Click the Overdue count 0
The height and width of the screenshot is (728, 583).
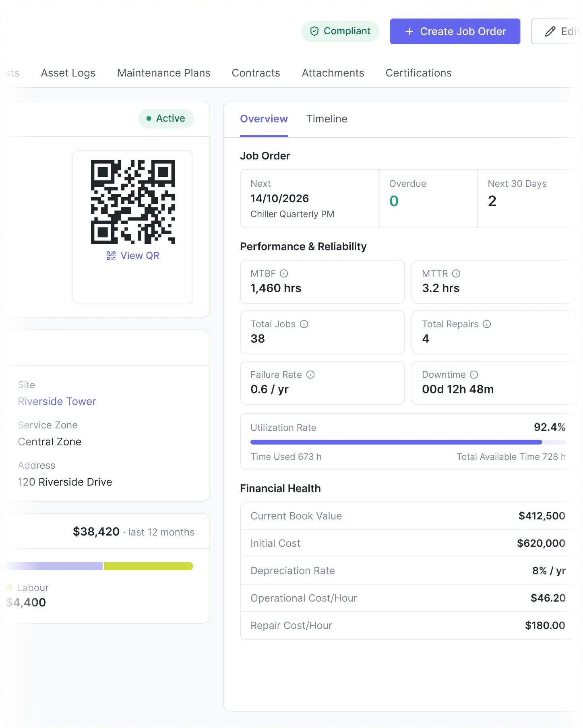pyautogui.click(x=394, y=201)
